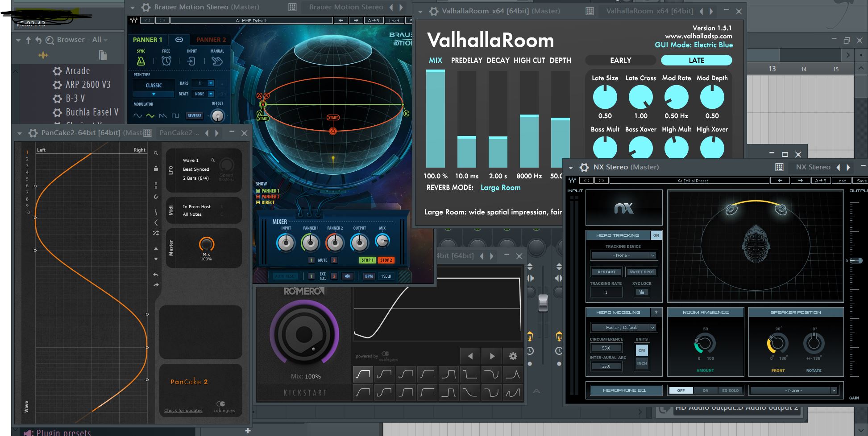Select Arcade in the browser list
The height and width of the screenshot is (436, 868).
coord(78,71)
